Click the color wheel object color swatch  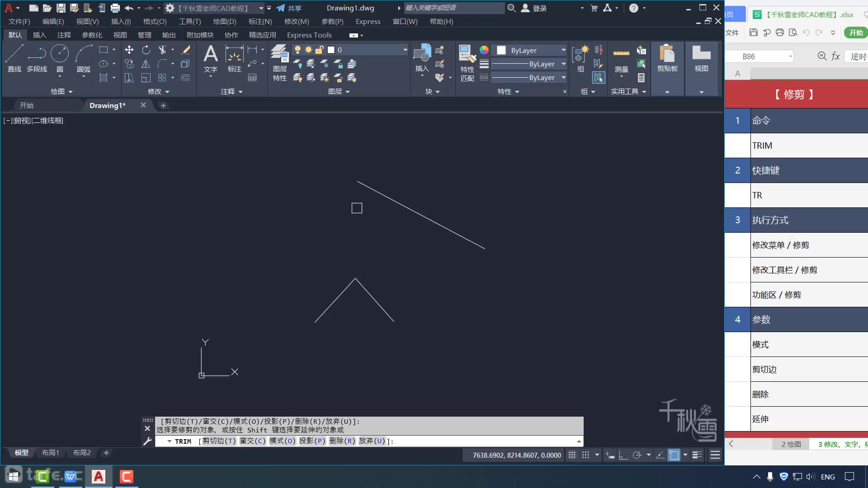coord(484,50)
